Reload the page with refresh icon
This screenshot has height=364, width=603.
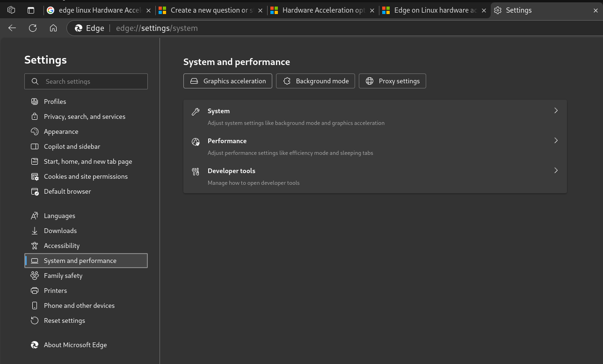(33, 28)
